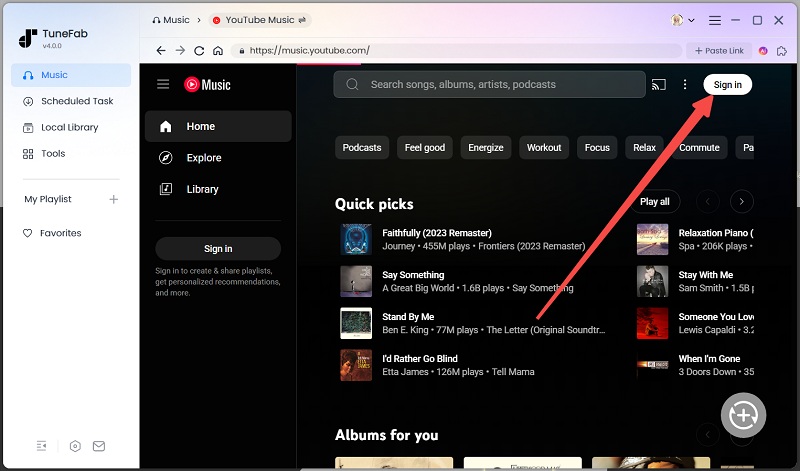
Task: Open the cast to device icon
Action: coord(658,85)
